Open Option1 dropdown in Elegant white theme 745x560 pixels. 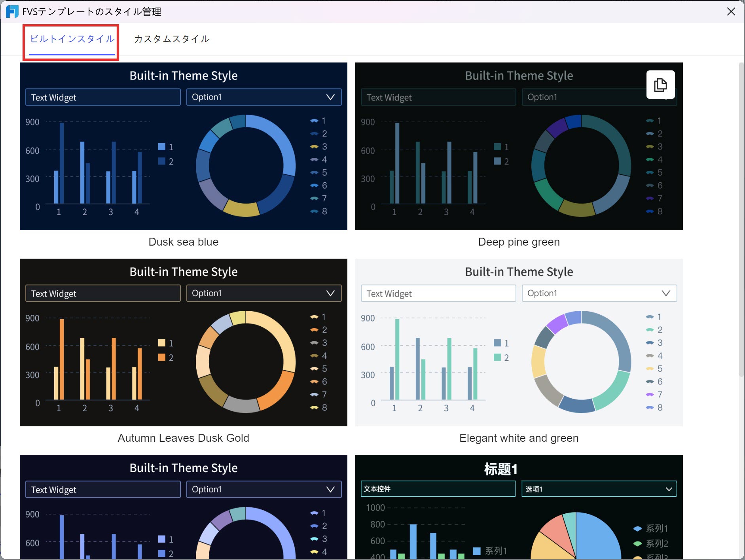(599, 293)
